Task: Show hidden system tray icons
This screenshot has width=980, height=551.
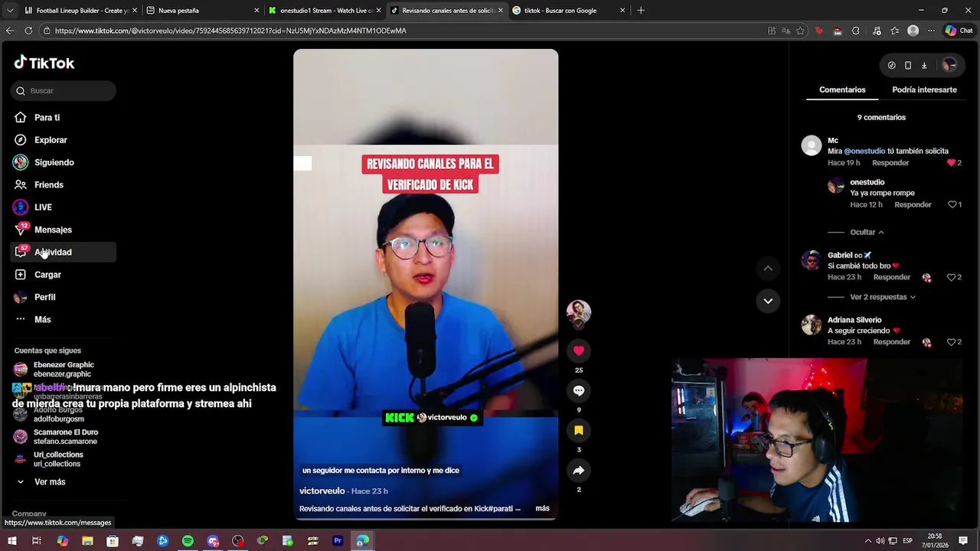Action: pyautogui.click(x=867, y=541)
